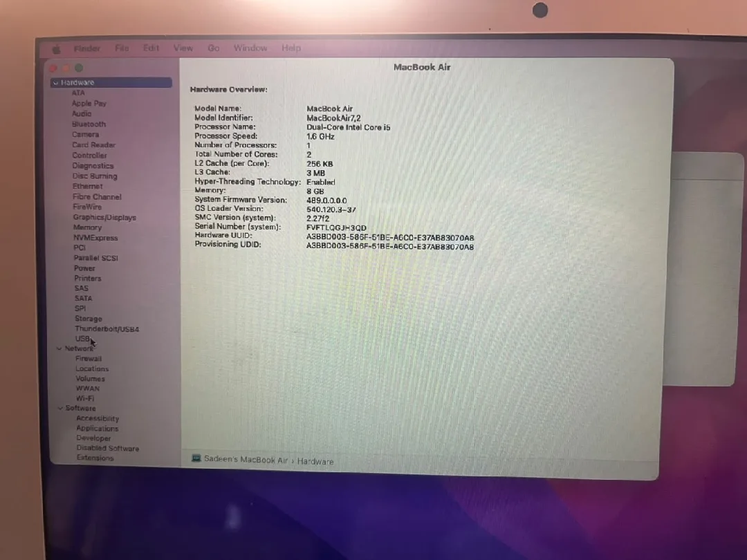Image resolution: width=747 pixels, height=560 pixels.
Task: Select WWAN in the sidebar
Action: 88,388
